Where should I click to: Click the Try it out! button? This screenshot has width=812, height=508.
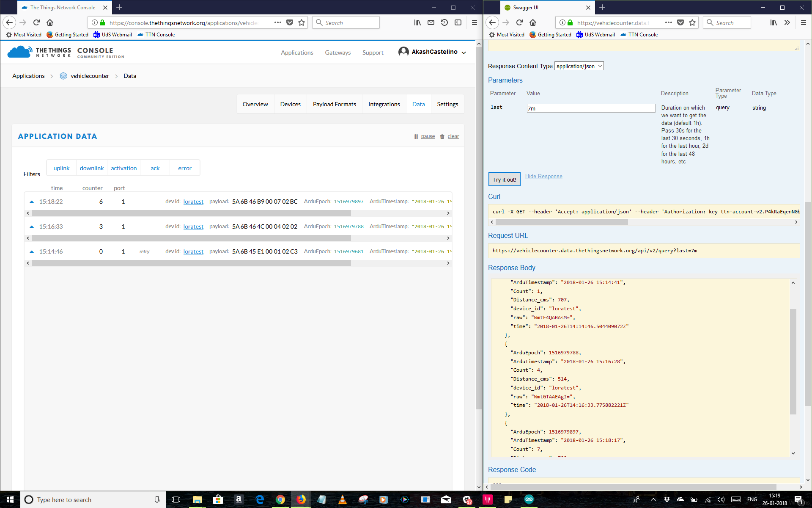[504, 179]
